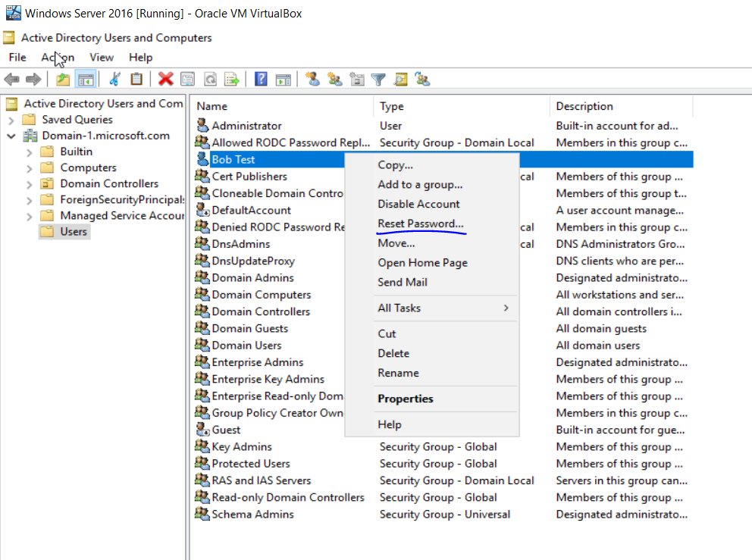Collapse the Domain-1.microsoft.com node

tap(11, 136)
